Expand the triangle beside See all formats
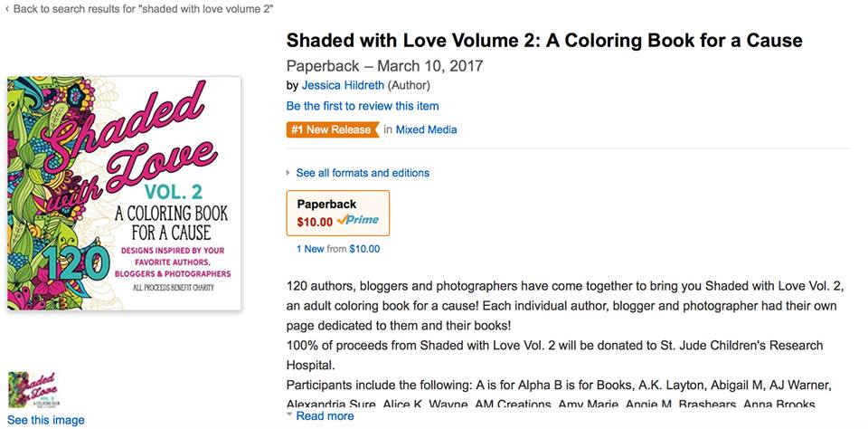868x429 pixels. [288, 173]
